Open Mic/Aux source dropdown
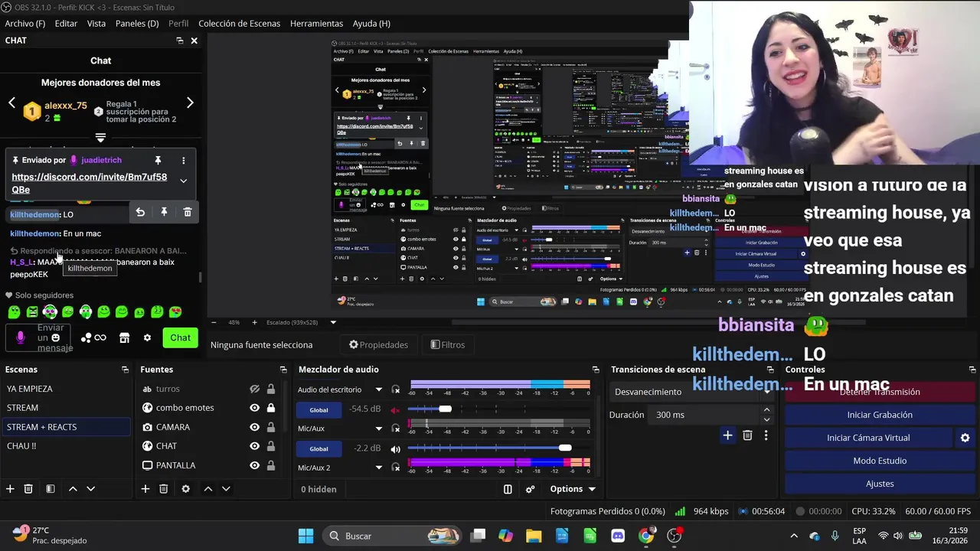This screenshot has width=980, height=551. [378, 429]
